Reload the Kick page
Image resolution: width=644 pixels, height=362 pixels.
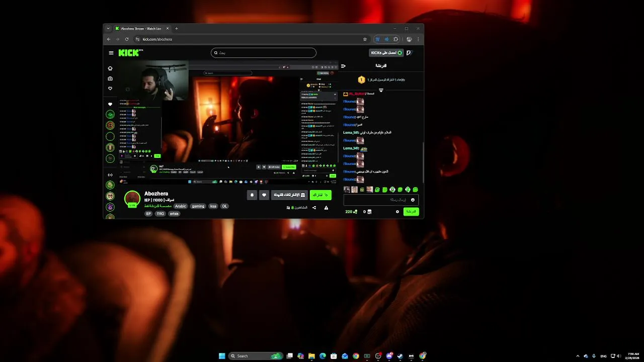(x=127, y=39)
